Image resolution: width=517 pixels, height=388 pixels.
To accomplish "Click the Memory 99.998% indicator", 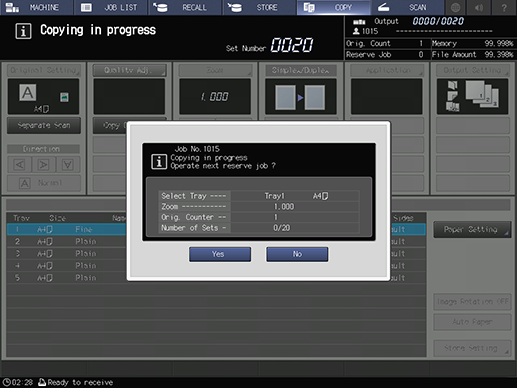I will tap(472, 44).
